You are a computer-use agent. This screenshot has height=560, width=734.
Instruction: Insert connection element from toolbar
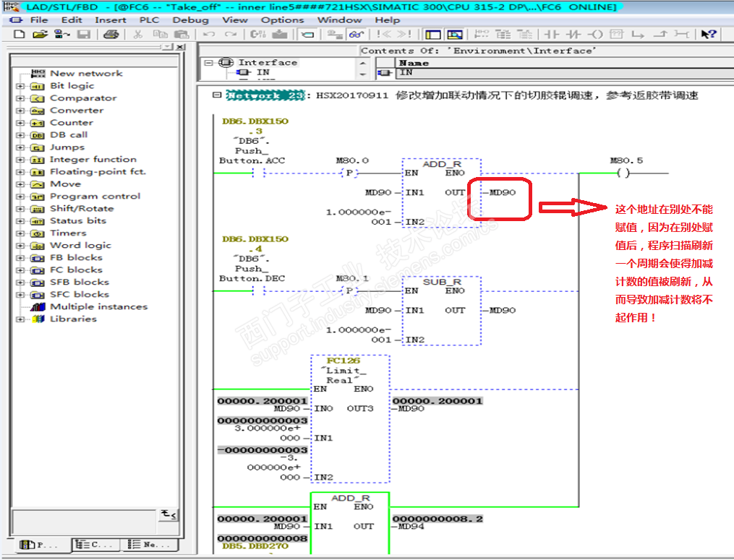[681, 34]
